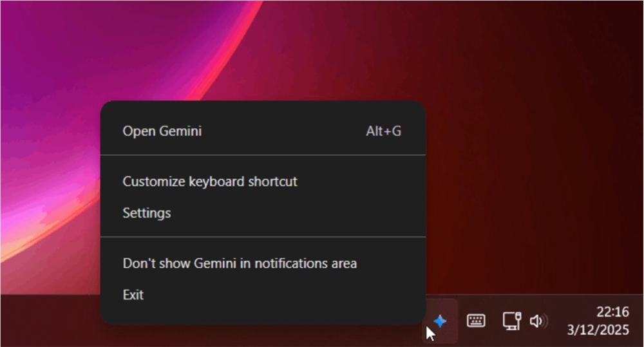Image resolution: width=644 pixels, height=347 pixels.
Task: Click the volume speaker tray icon
Action: click(x=537, y=321)
